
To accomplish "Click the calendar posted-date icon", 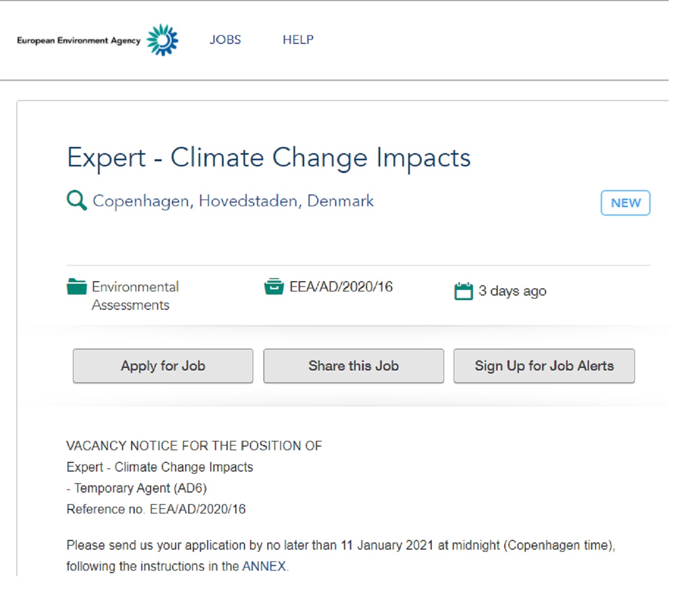I will pos(463,291).
